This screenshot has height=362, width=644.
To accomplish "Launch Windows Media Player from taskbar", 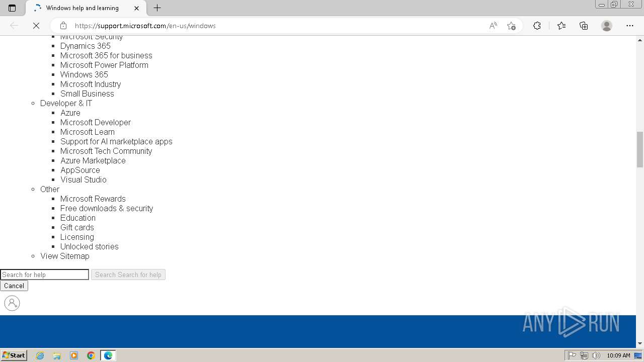I will coord(74,355).
